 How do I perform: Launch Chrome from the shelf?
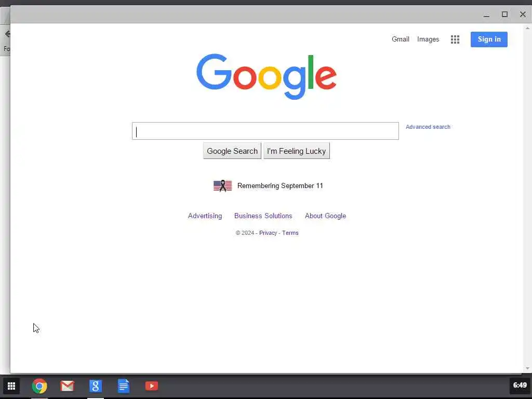[x=39, y=386]
